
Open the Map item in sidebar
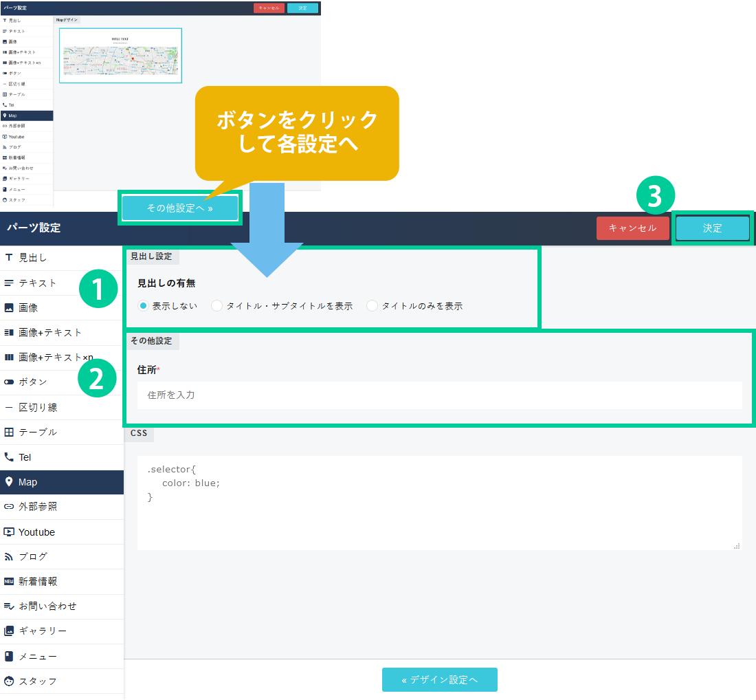61,482
